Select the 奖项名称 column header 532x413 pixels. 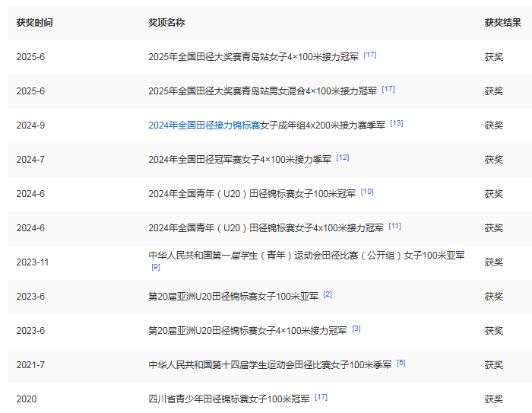tap(166, 23)
